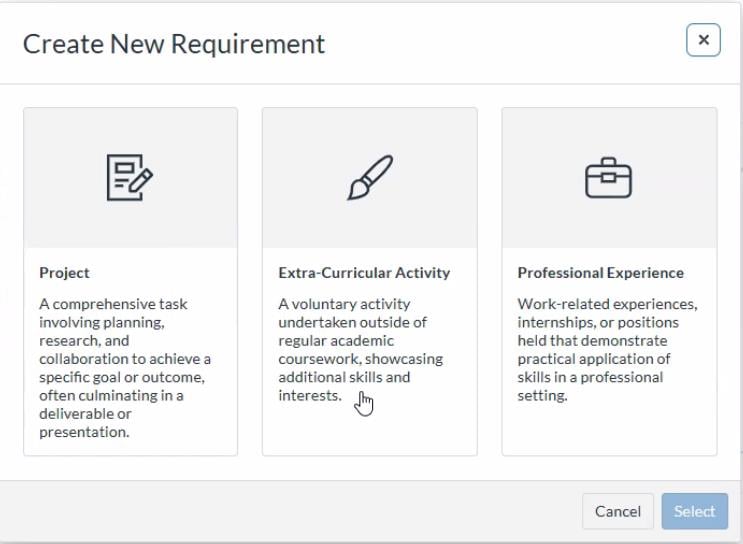Click the briefcase icon for Professional Experience
This screenshot has height=544, width=743.
point(608,178)
